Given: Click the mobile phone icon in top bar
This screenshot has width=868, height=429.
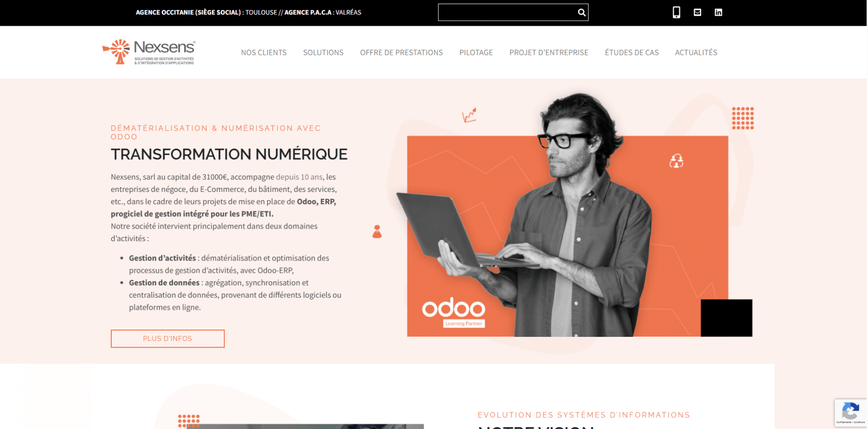Looking at the screenshot, I should [x=676, y=12].
